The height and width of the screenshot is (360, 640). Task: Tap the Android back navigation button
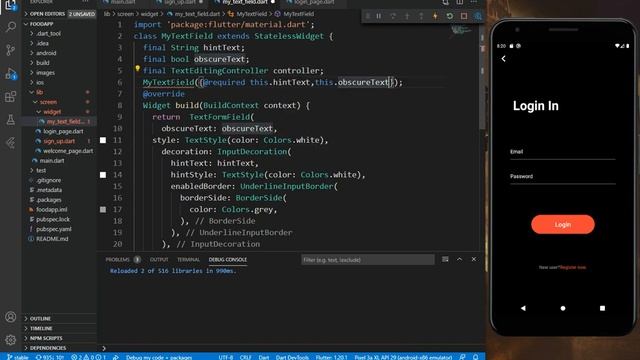coord(523,308)
